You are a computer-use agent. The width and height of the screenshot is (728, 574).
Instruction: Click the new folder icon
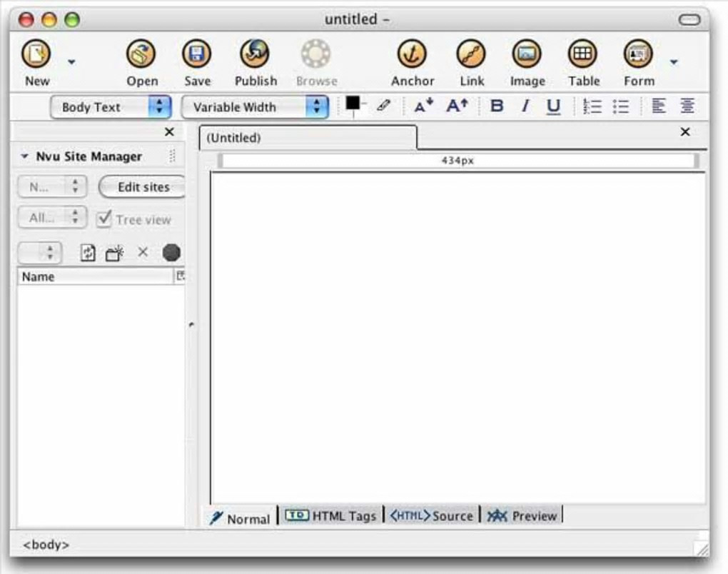pyautogui.click(x=114, y=253)
